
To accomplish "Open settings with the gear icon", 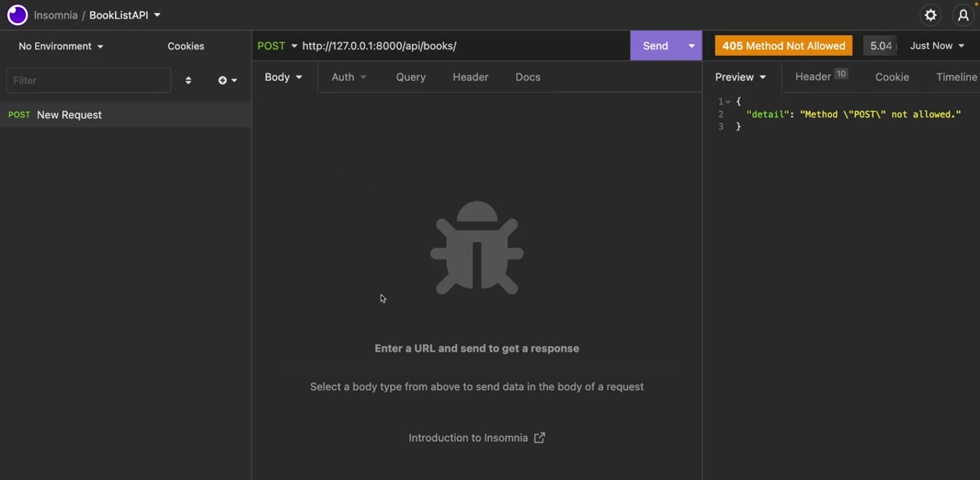I will point(930,15).
